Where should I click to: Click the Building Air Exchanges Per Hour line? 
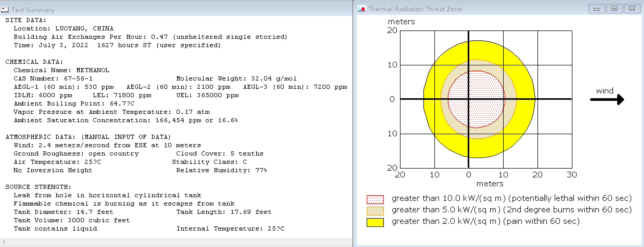click(x=151, y=37)
